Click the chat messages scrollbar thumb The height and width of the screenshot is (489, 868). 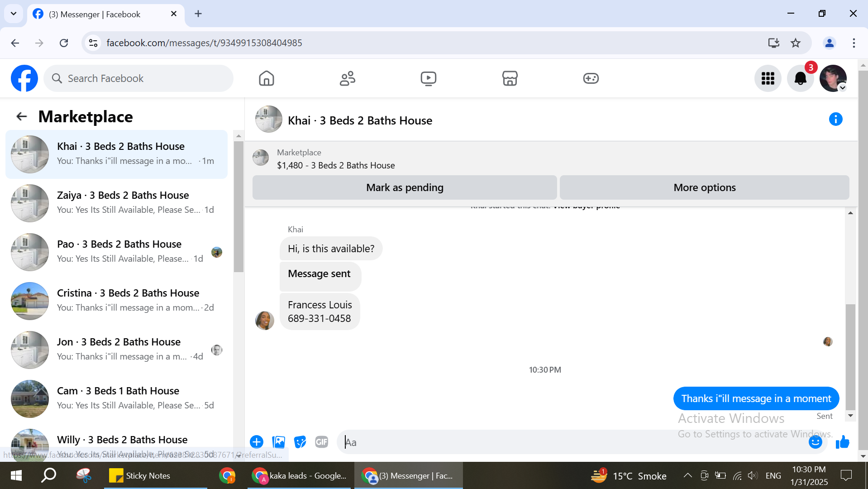point(851,357)
